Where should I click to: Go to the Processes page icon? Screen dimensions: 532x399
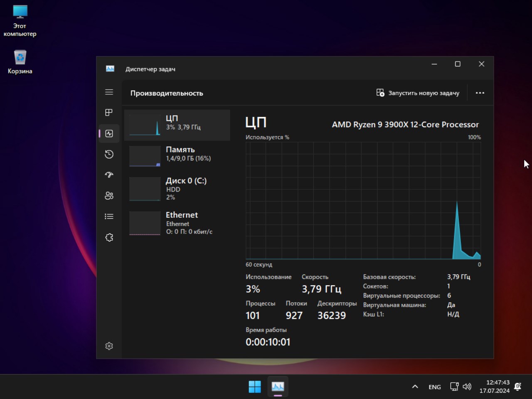tap(109, 113)
